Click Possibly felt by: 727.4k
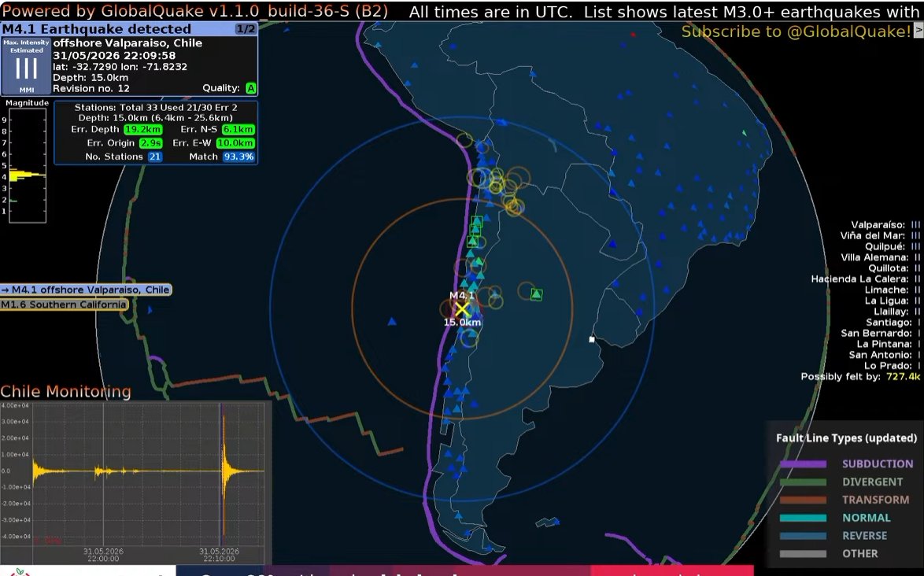Screen dimensions: 924x576 860,377
